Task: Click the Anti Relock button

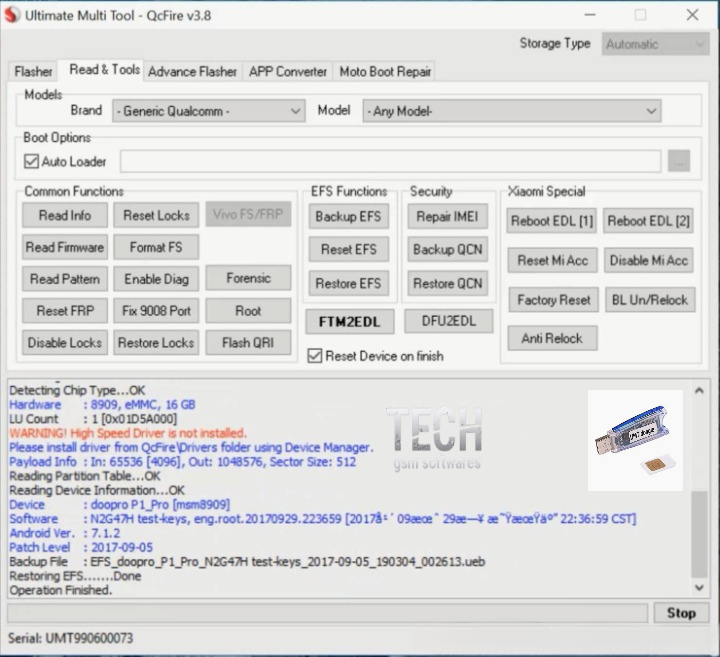Action: point(552,338)
